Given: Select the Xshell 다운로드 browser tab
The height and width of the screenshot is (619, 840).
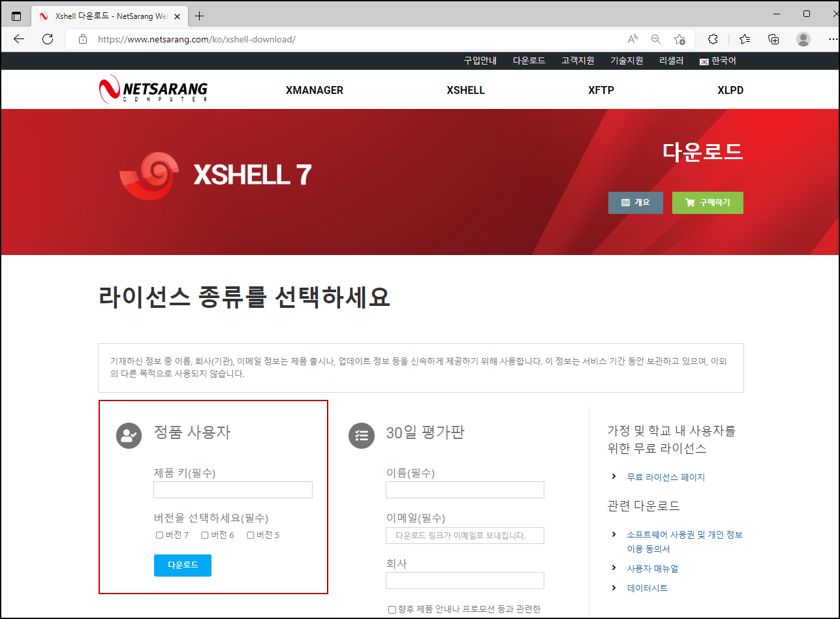Looking at the screenshot, I should (x=110, y=16).
